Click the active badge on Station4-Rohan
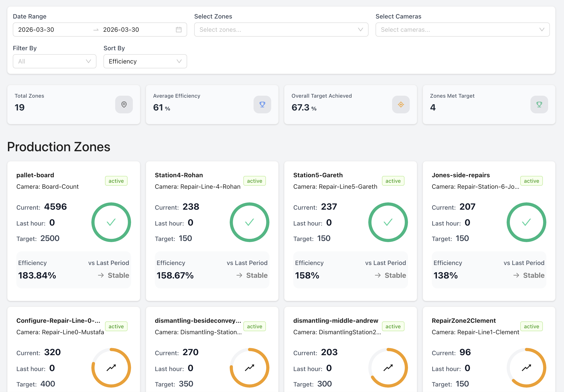 254,181
